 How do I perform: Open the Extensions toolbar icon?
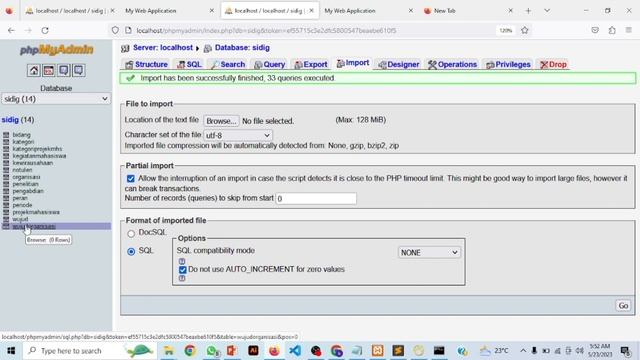612,30
